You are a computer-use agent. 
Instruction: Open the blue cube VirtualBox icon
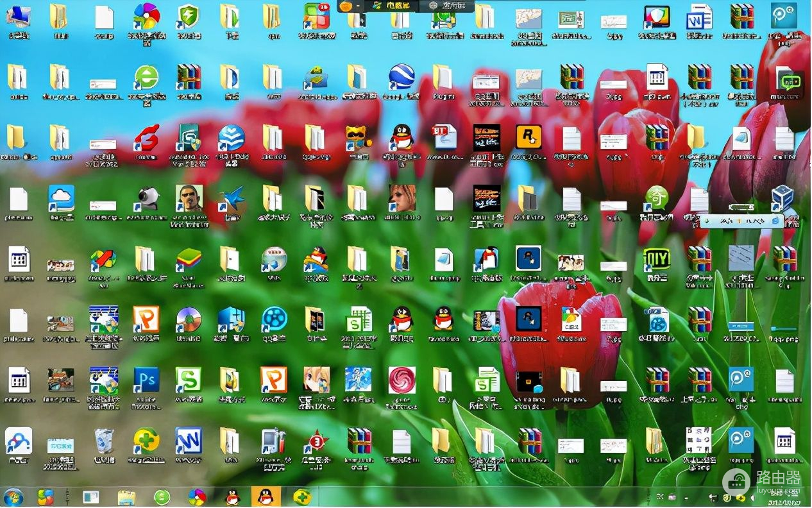point(782,198)
